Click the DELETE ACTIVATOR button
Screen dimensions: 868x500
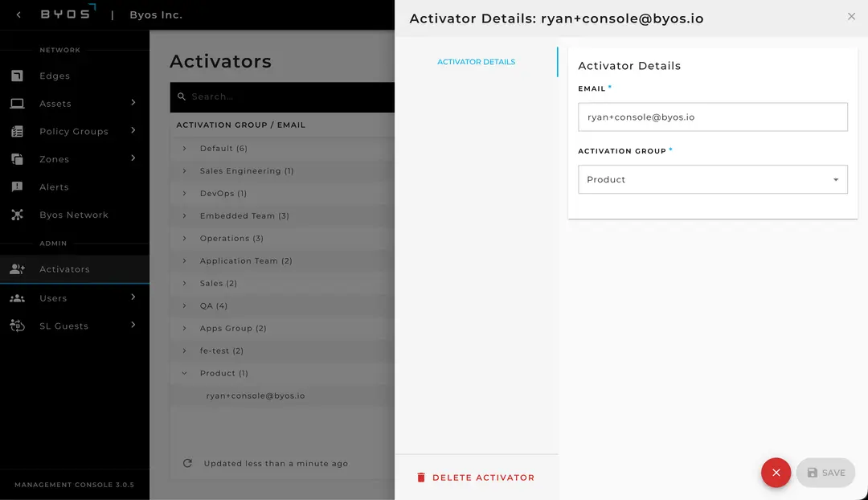click(x=476, y=477)
